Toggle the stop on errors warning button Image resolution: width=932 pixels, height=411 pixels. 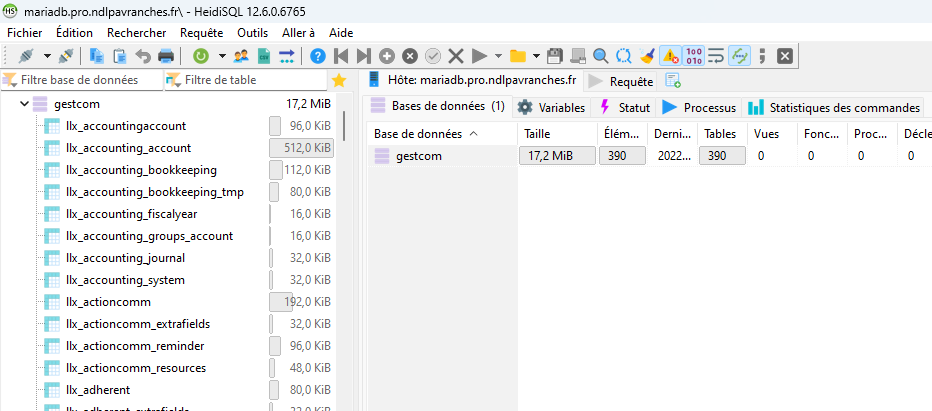coord(670,56)
